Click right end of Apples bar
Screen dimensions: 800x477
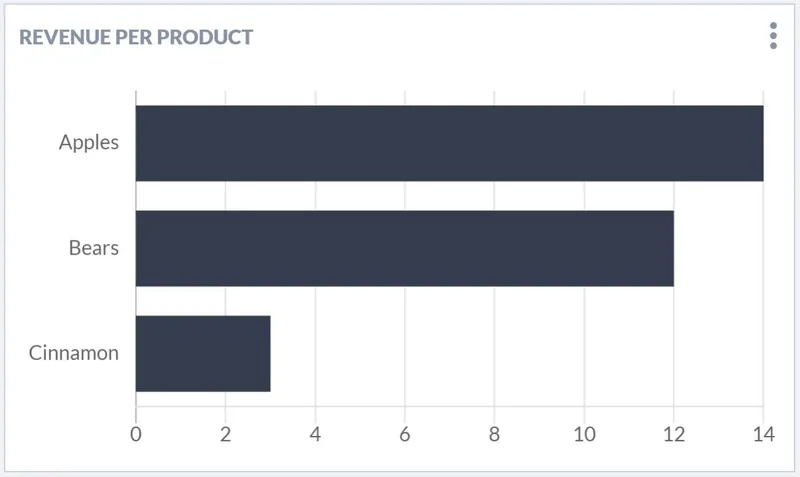coord(759,143)
